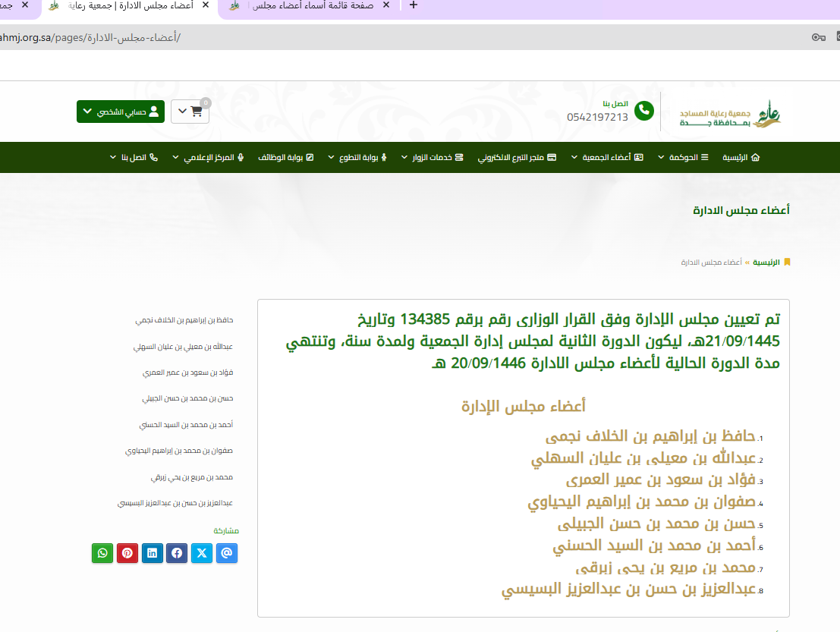This screenshot has width=840, height=632.
Task: Click the green phone call icon
Action: [644, 111]
